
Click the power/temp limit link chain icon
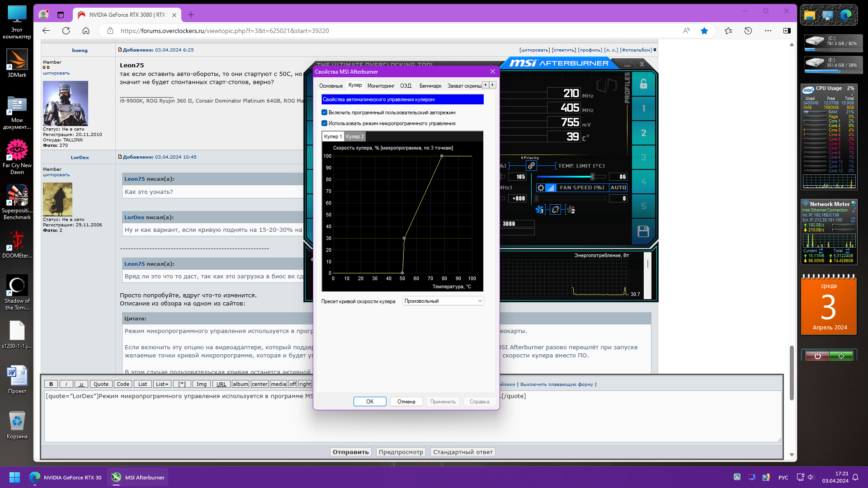[531, 166]
